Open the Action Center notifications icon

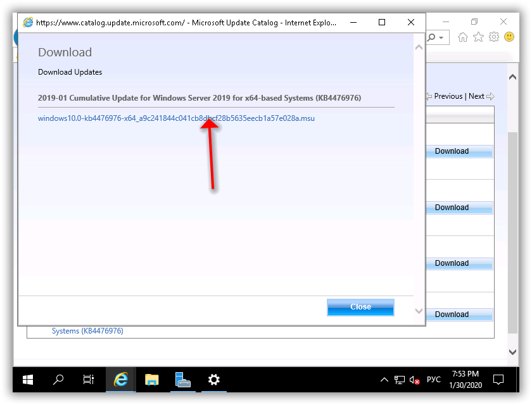tap(498, 380)
